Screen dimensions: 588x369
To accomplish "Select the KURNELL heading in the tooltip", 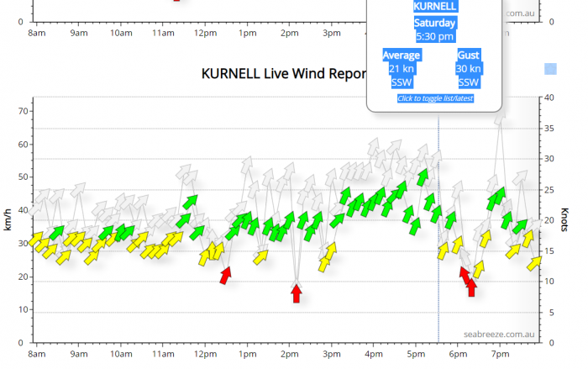I will coord(435,6).
